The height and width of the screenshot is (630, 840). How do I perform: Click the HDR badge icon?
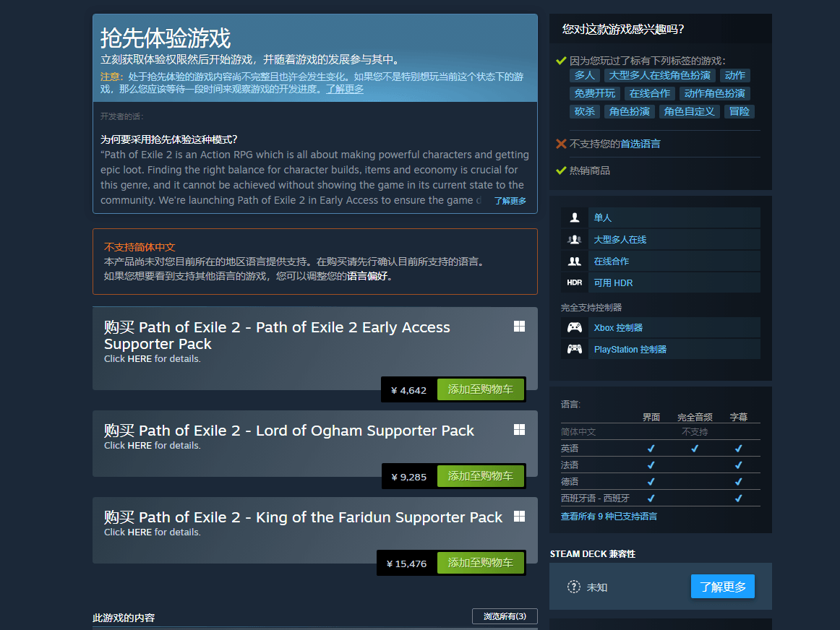[574, 282]
